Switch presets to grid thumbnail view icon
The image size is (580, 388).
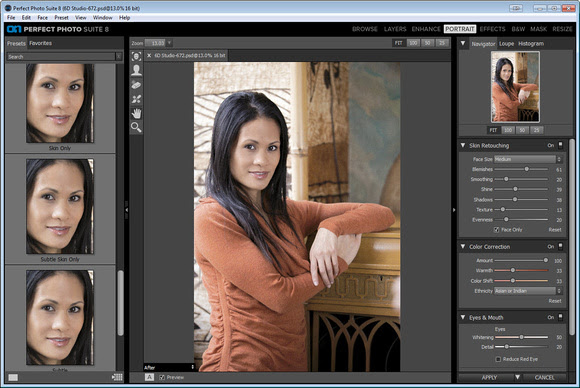[x=117, y=377]
